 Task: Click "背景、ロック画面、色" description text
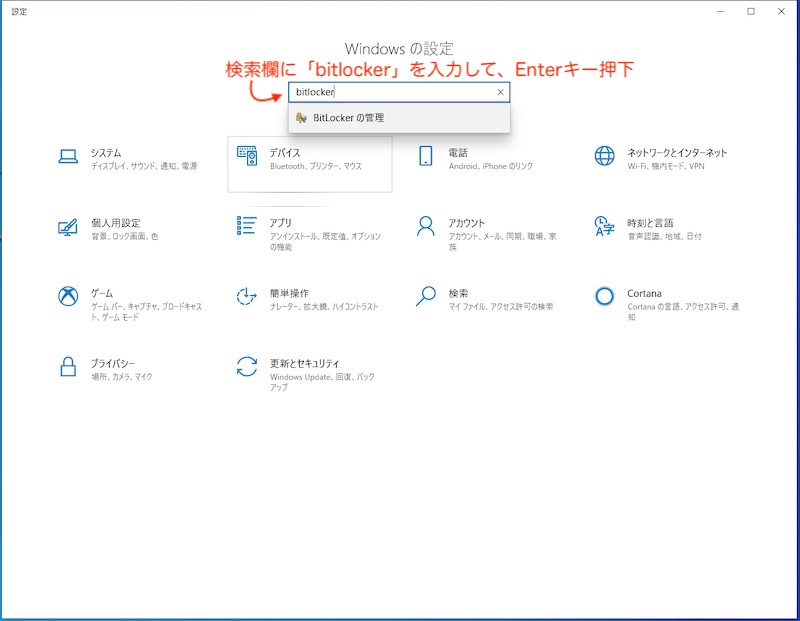point(124,236)
